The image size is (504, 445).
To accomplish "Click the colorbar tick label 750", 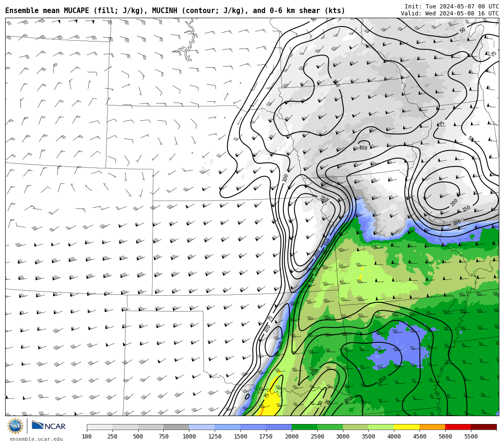I will tap(164, 436).
